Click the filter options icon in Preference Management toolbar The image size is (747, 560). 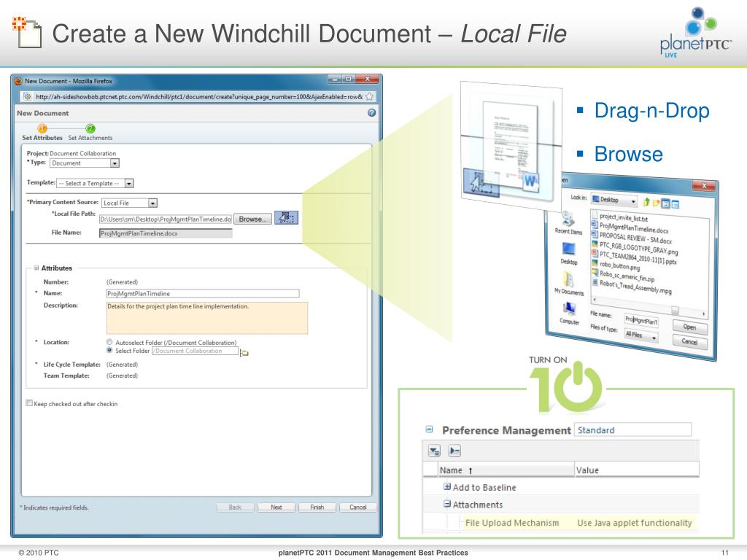click(x=435, y=451)
